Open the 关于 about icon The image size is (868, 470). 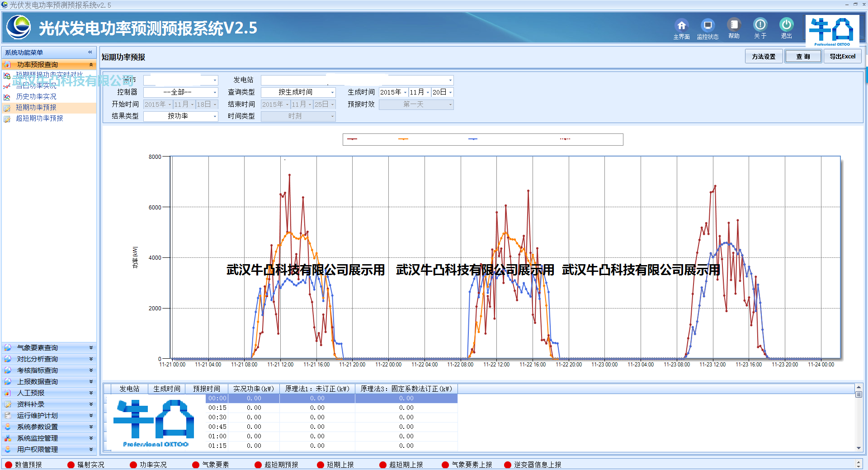coord(760,25)
